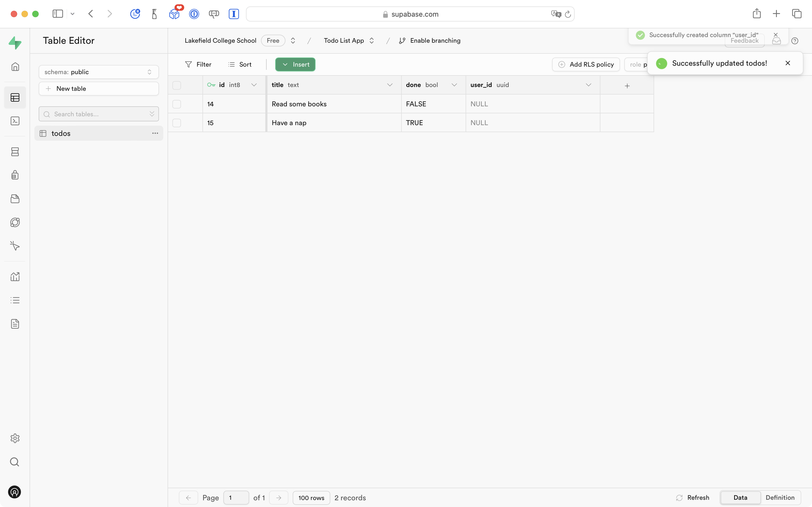Image resolution: width=812 pixels, height=507 pixels.
Task: Toggle the select-all rows header checkbox
Action: tap(177, 85)
